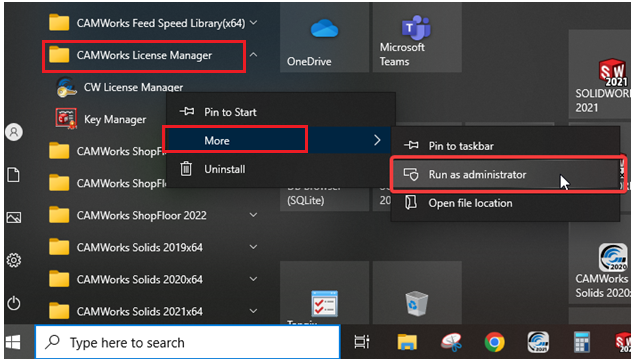Click the Type here to search box
Screen dimensions: 633x363
(x=188, y=342)
